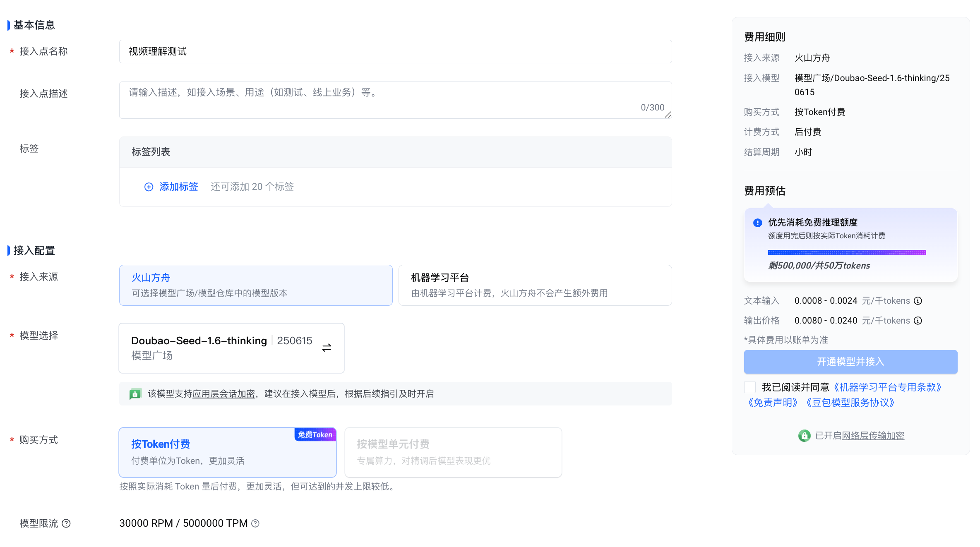Choose 按Token付费 purchase method

[227, 452]
